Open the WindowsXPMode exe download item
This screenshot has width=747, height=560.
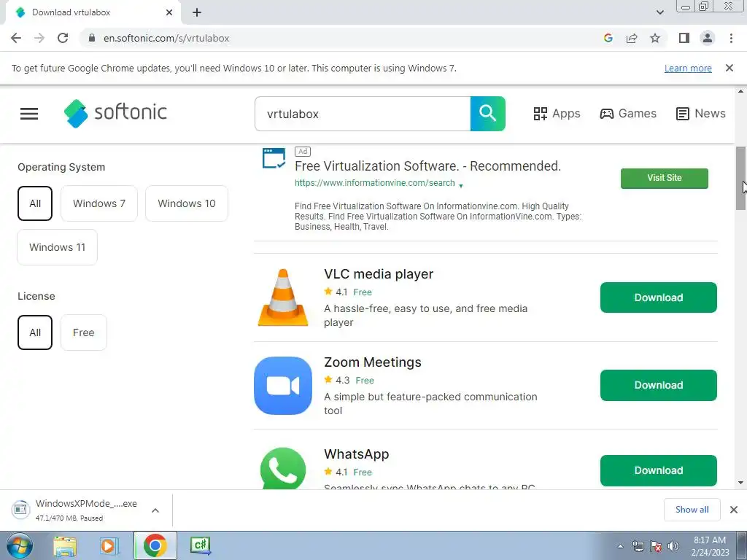point(76,510)
